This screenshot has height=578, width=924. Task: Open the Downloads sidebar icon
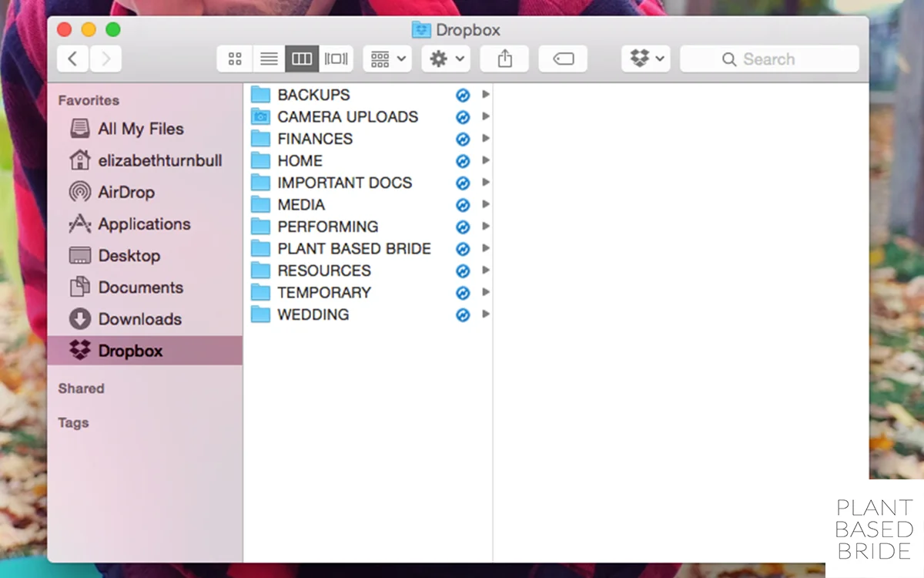tap(80, 319)
